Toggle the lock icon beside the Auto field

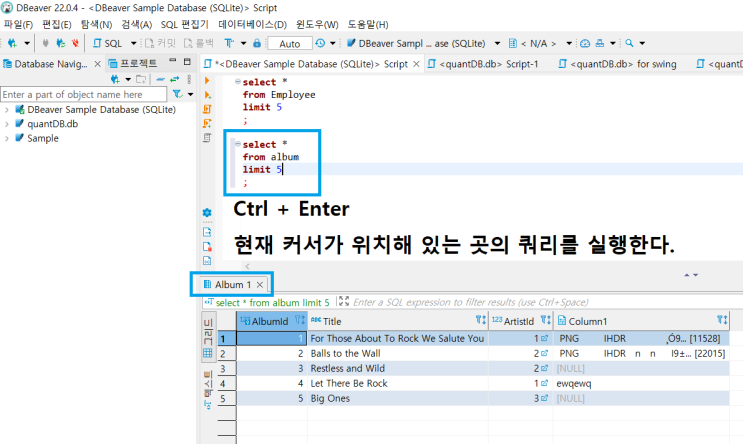(x=257, y=43)
